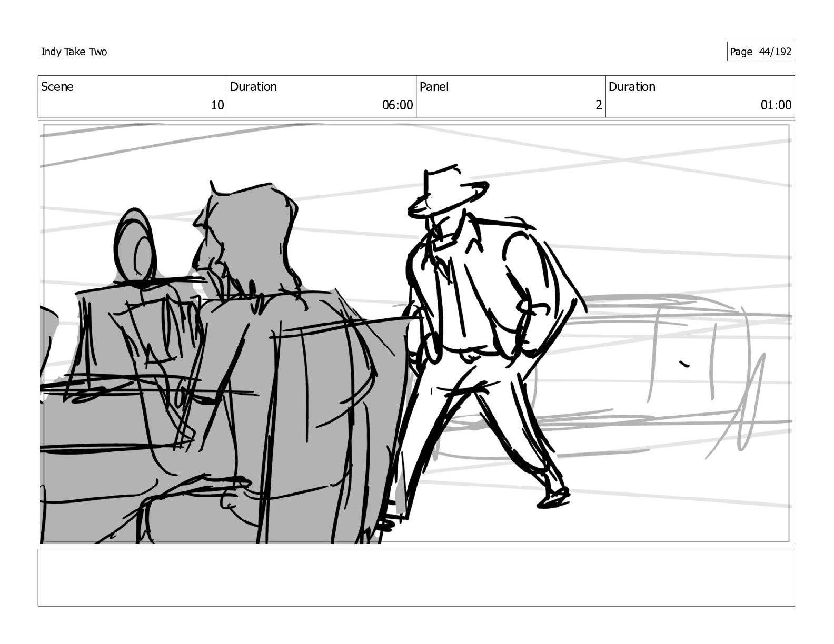
Task: Click the 'Panel' header label
Action: click(434, 87)
